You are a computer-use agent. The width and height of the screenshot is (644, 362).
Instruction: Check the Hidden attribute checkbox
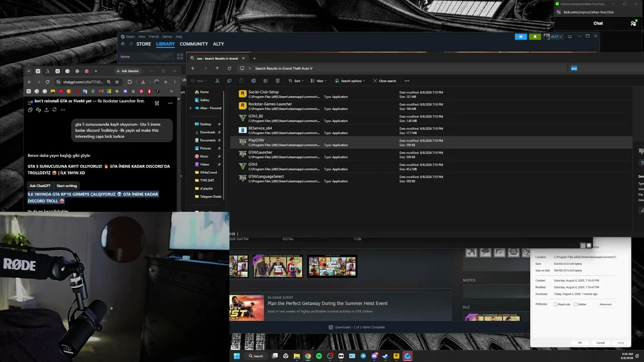tap(576, 304)
